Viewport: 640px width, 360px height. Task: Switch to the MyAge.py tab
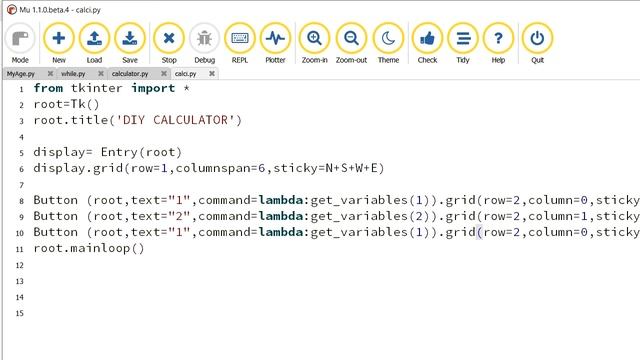tap(21, 74)
